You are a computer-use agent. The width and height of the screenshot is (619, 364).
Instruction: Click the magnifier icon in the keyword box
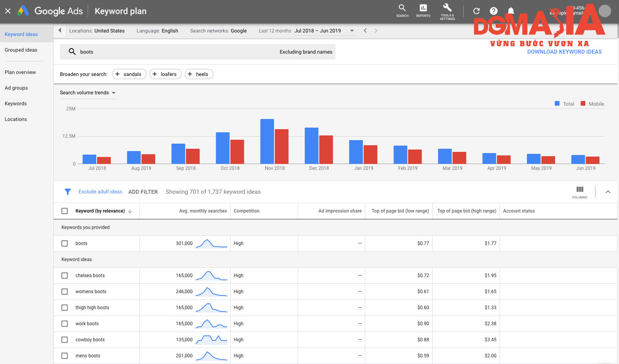coord(72,52)
